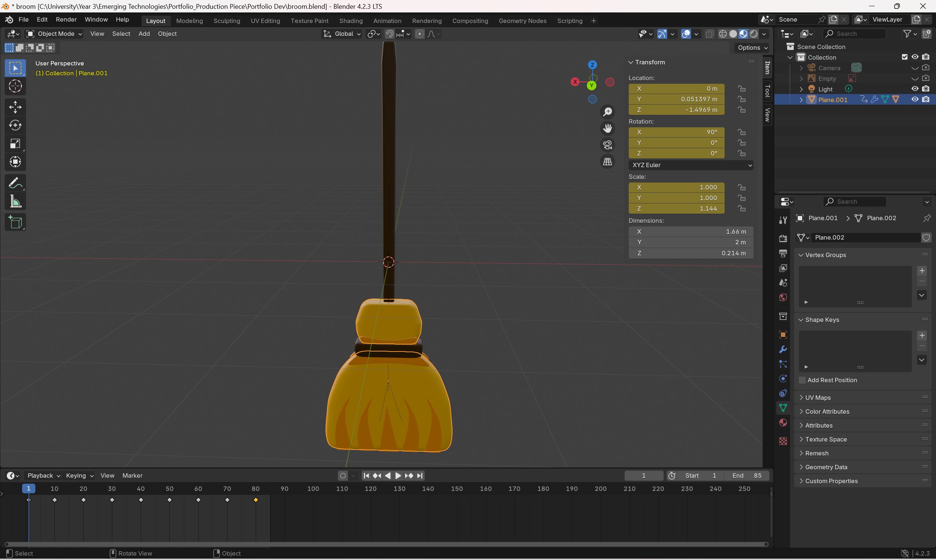This screenshot has height=560, width=936.
Task: Add a new shape key plus button
Action: [922, 335]
